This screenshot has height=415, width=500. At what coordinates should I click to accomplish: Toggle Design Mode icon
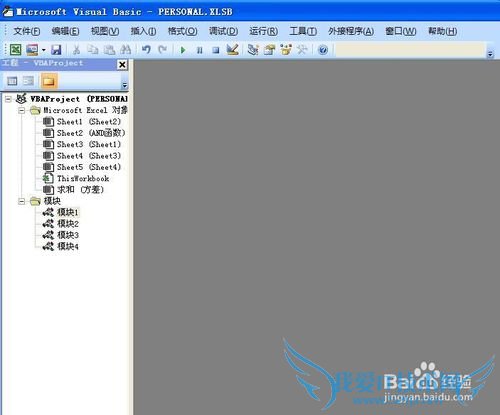[232, 50]
